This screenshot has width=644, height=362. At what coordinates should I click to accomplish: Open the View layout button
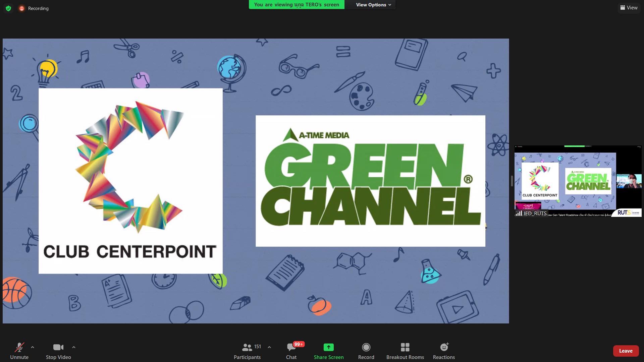[629, 8]
